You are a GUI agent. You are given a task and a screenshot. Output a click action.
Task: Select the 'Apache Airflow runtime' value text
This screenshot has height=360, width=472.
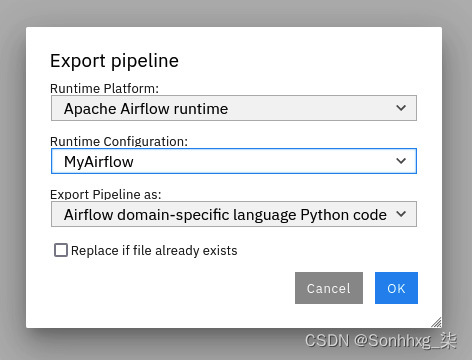[146, 109]
